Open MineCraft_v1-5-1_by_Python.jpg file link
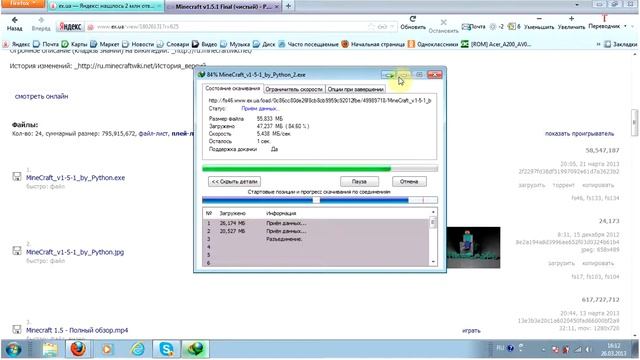640x360 pixels. click(75, 252)
